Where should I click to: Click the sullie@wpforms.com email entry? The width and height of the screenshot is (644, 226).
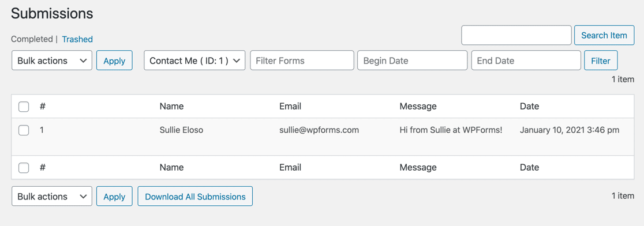319,130
